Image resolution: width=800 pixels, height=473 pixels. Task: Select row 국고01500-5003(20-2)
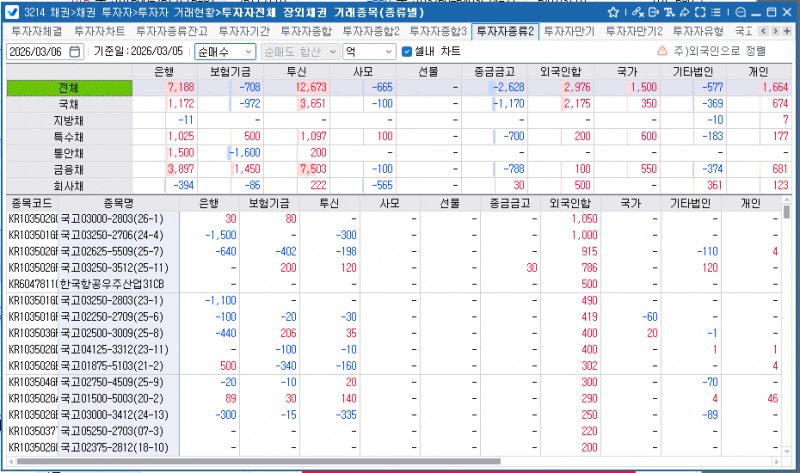pyautogui.click(x=393, y=399)
